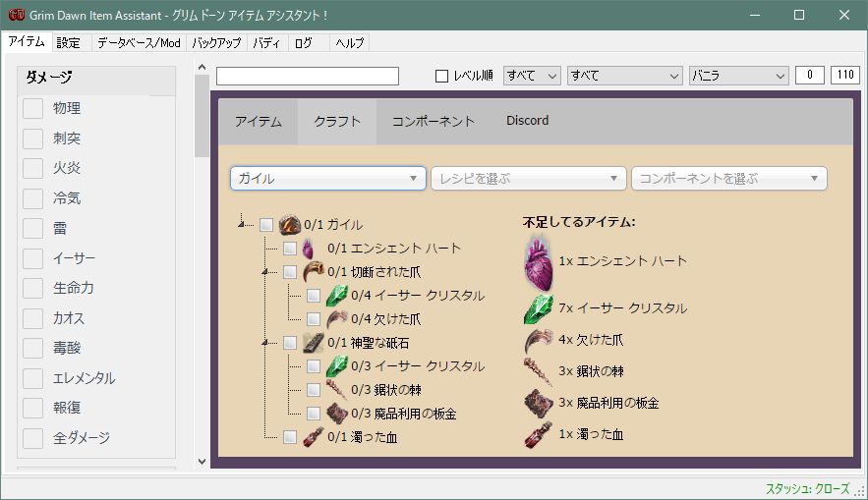Click the green crystal icon beside 0/3 イーサー クリスタル
Viewport: 868px width, 500px height.
pyautogui.click(x=336, y=366)
